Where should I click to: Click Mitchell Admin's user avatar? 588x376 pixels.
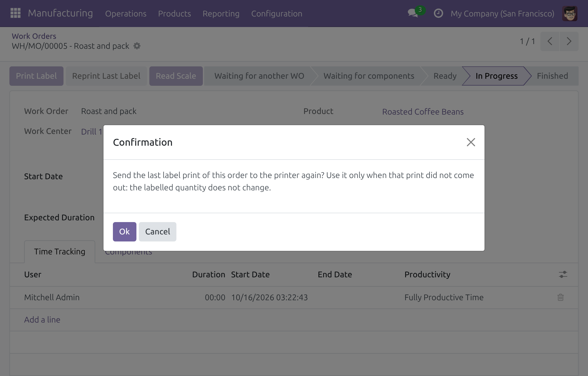pyautogui.click(x=569, y=14)
